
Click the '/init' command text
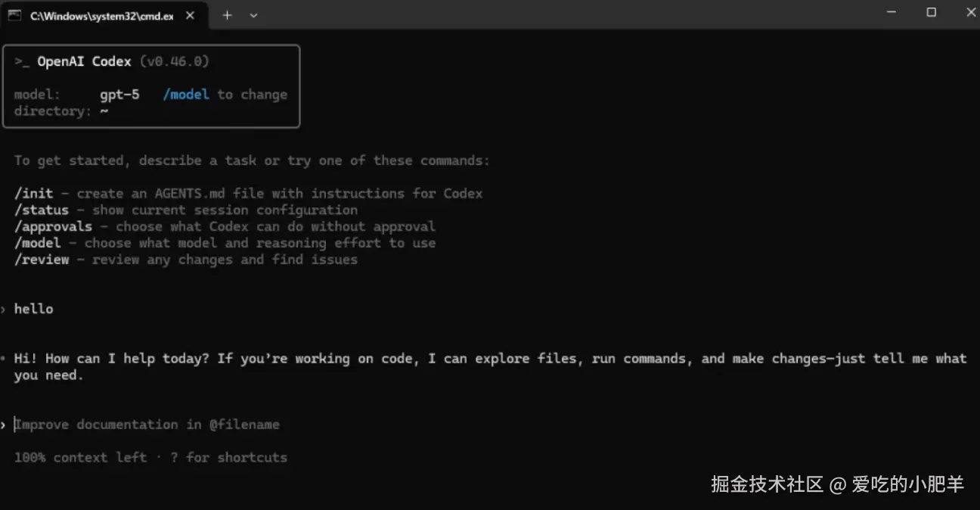[33, 193]
